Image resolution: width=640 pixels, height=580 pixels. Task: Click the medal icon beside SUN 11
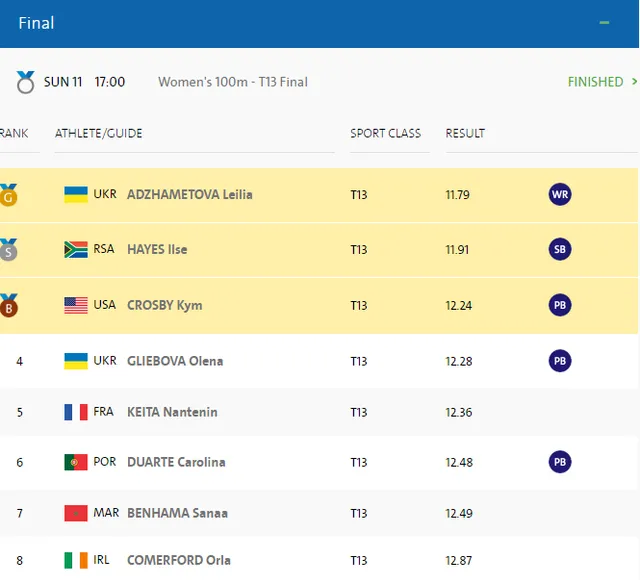(x=25, y=82)
